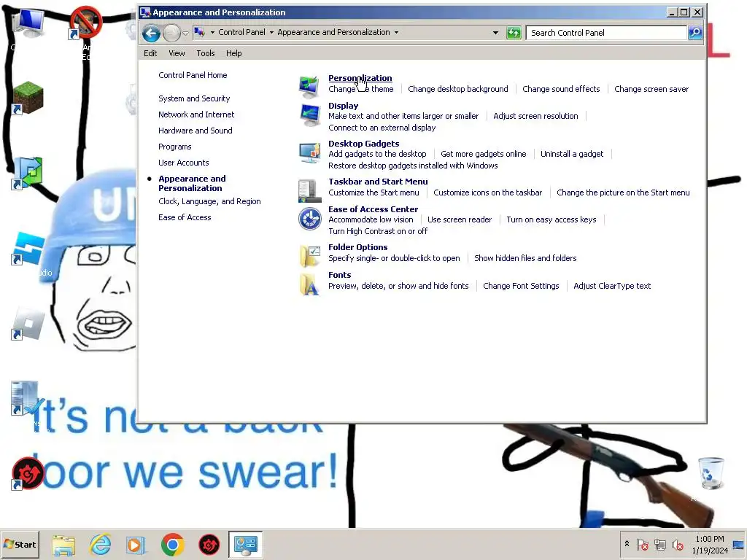Expand Appearance and Personalization breadcrumb dropdown
The image size is (747, 560).
396,32
